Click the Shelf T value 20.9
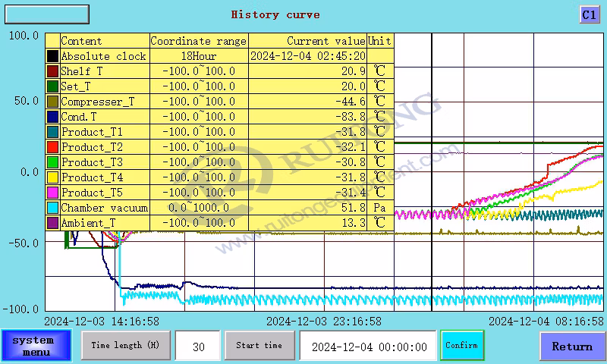This screenshot has height=364, width=607. pos(353,71)
